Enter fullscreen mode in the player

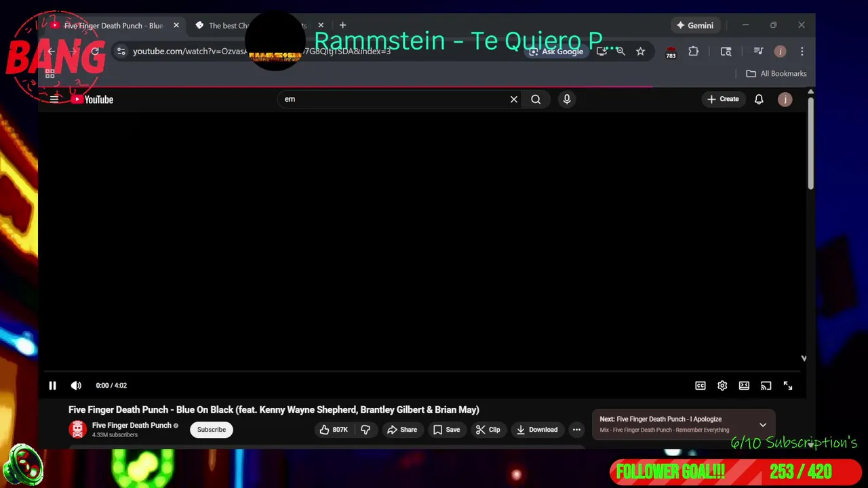pyautogui.click(x=788, y=386)
